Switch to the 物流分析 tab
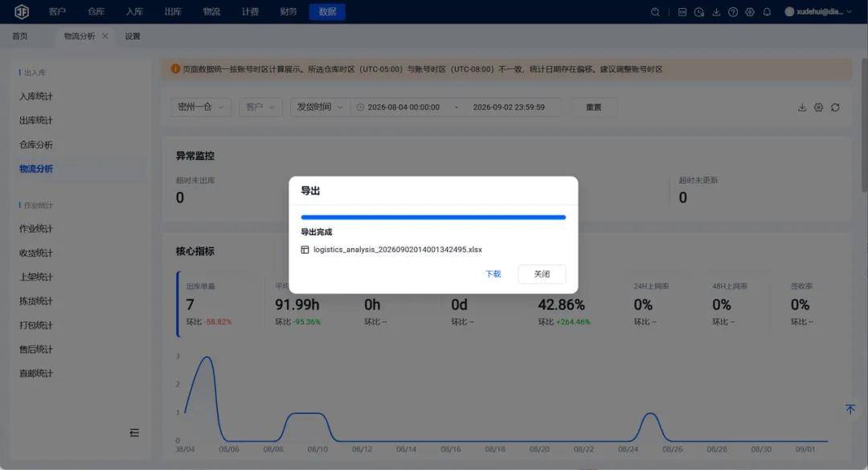Viewport: 868px width, 470px height. [79, 36]
